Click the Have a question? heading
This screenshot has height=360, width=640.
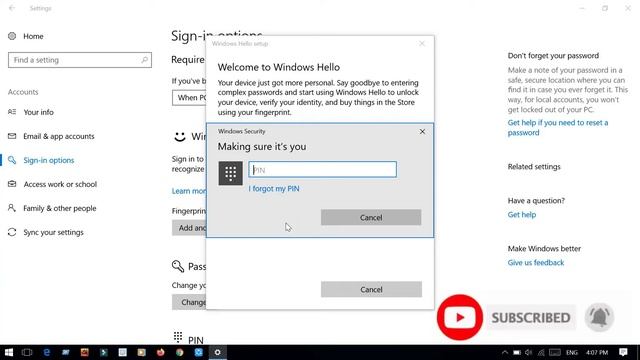pos(536,201)
